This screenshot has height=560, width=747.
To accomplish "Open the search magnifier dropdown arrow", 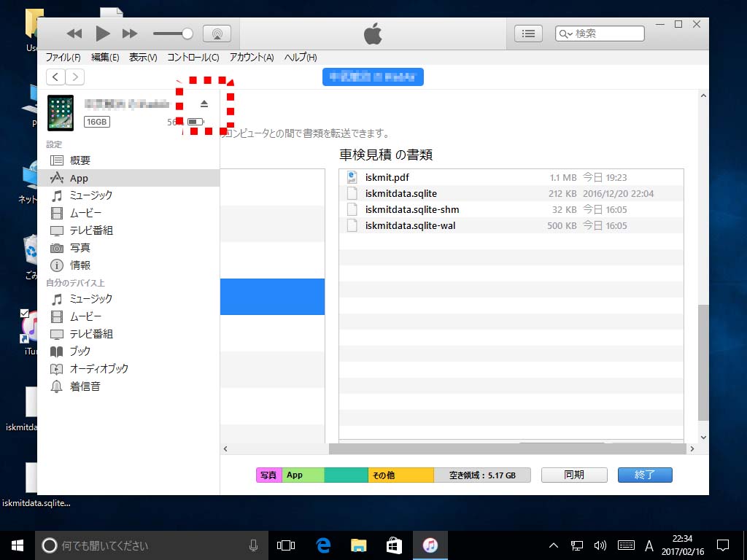I will pyautogui.click(x=565, y=34).
